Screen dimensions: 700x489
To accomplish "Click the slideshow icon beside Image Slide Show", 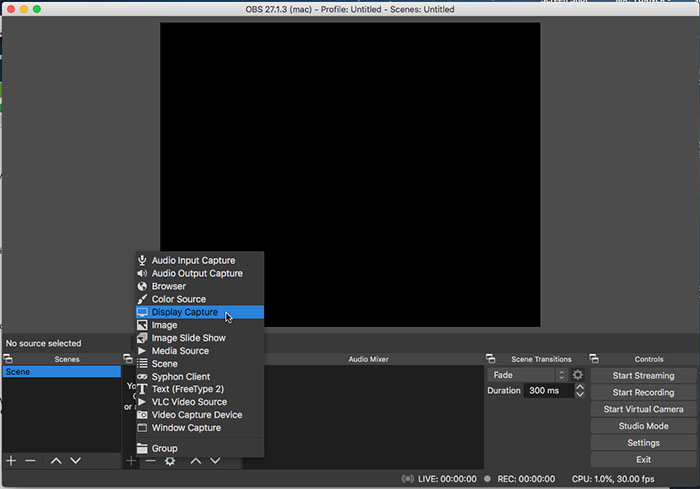I will pos(142,338).
